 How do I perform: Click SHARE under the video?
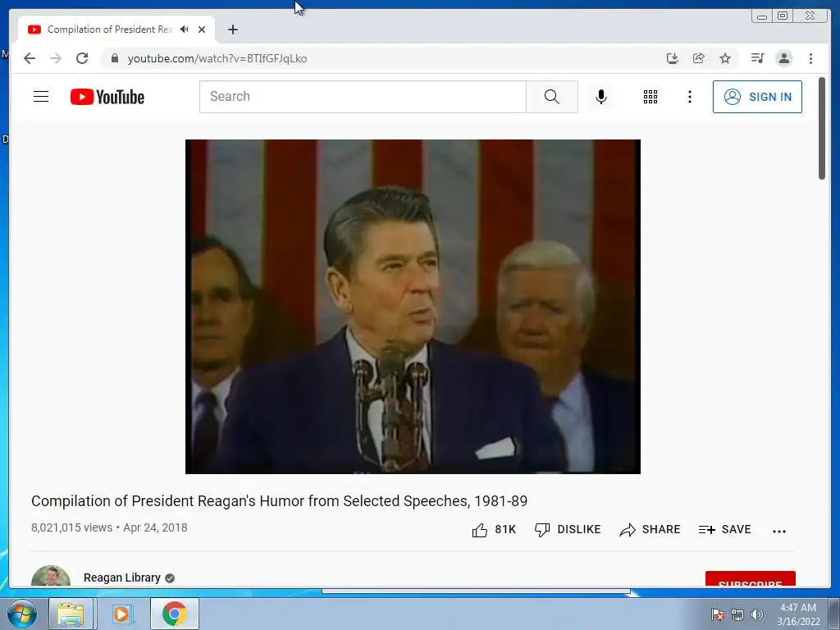tap(650, 530)
